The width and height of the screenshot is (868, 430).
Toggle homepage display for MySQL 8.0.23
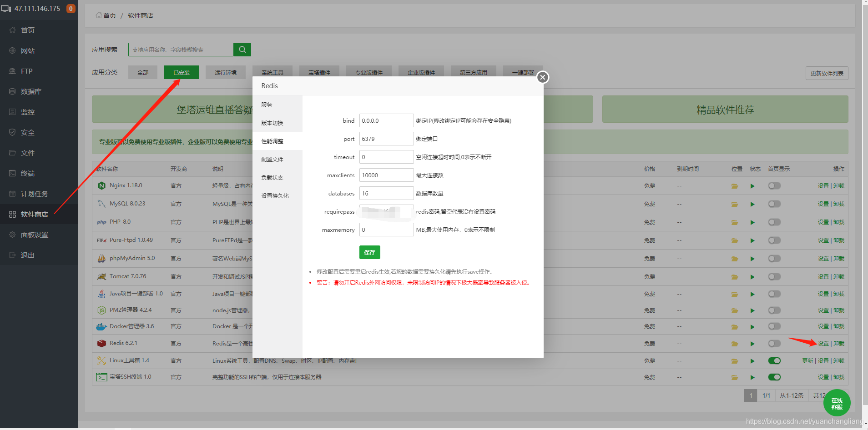coord(774,204)
